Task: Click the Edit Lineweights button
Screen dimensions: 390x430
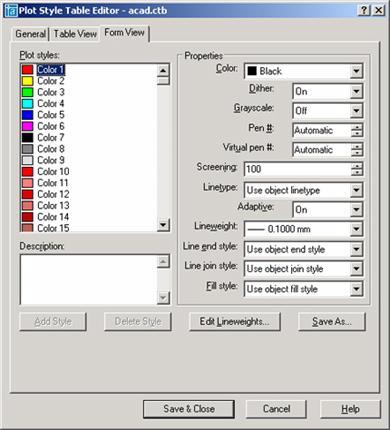Action: [235, 322]
